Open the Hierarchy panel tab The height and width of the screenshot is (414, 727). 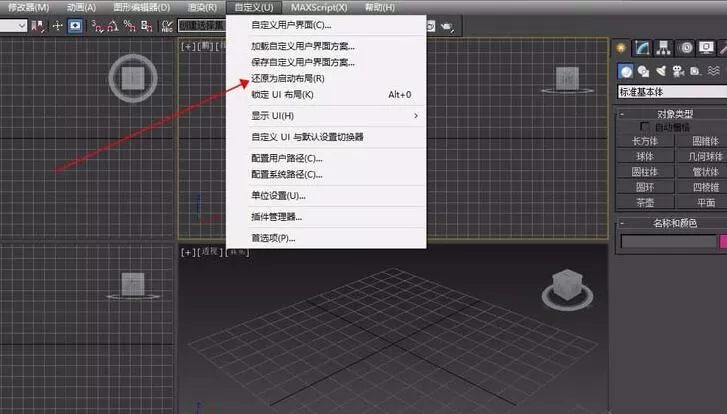663,48
